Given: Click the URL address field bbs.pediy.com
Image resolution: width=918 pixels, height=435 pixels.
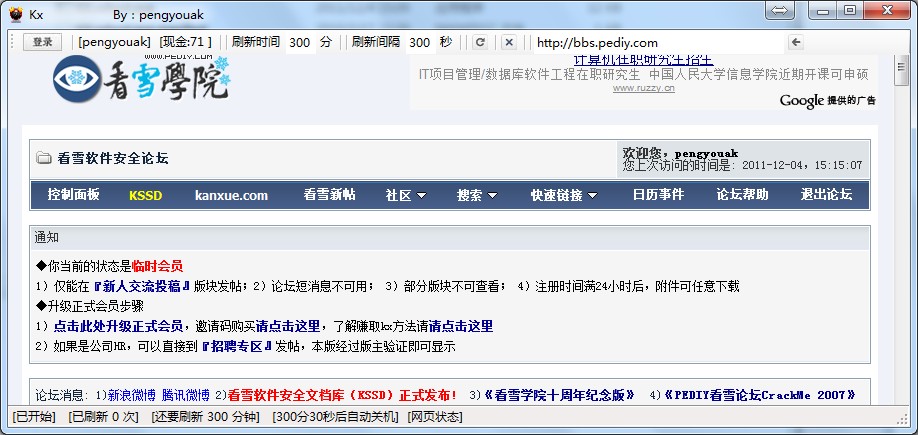Looking at the screenshot, I should click(659, 42).
